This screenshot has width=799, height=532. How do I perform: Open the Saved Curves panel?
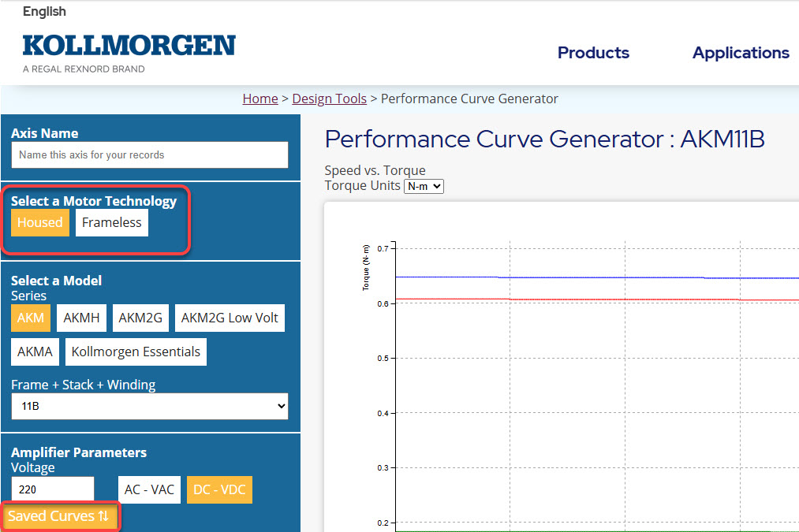(59, 516)
